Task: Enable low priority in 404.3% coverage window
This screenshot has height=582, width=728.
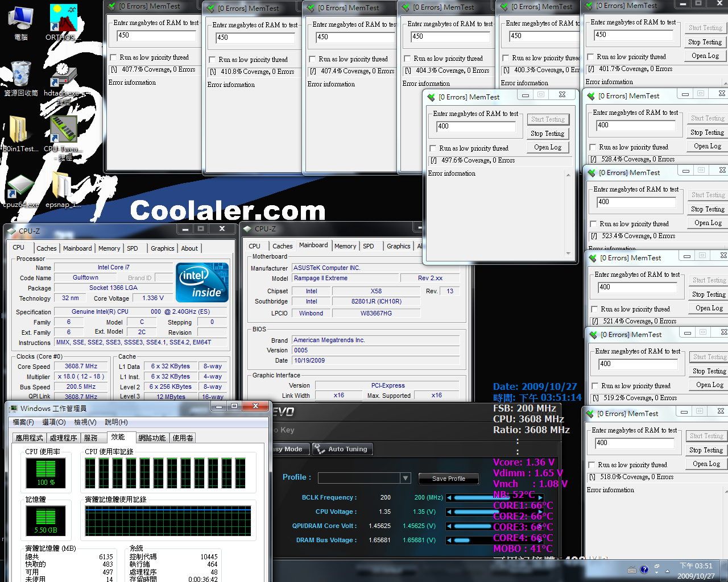Action: (407, 59)
